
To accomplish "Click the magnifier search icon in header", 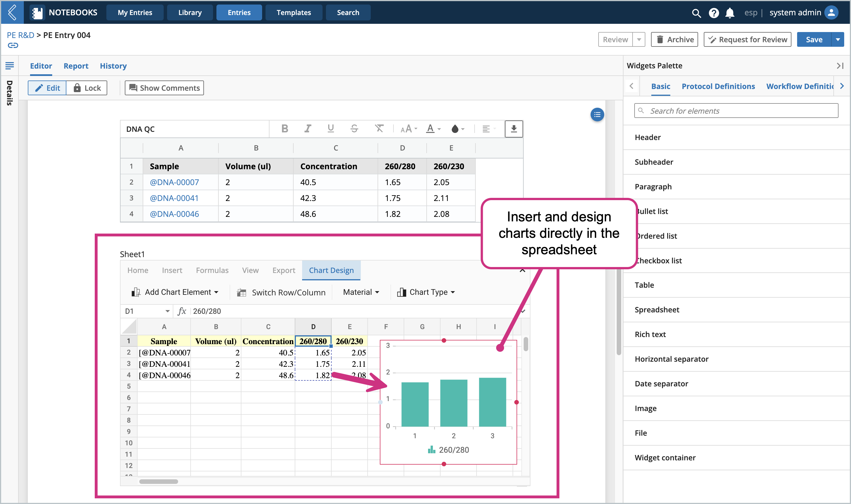I will [x=696, y=13].
